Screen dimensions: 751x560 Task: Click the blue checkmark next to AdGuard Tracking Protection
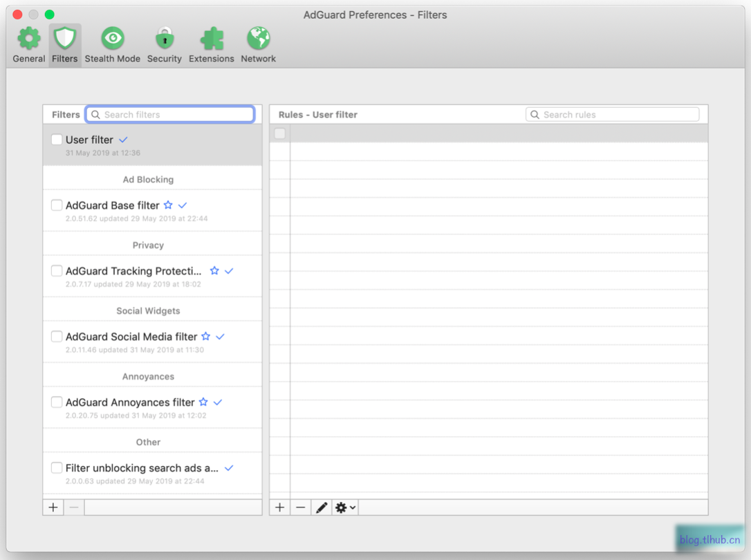[229, 271]
